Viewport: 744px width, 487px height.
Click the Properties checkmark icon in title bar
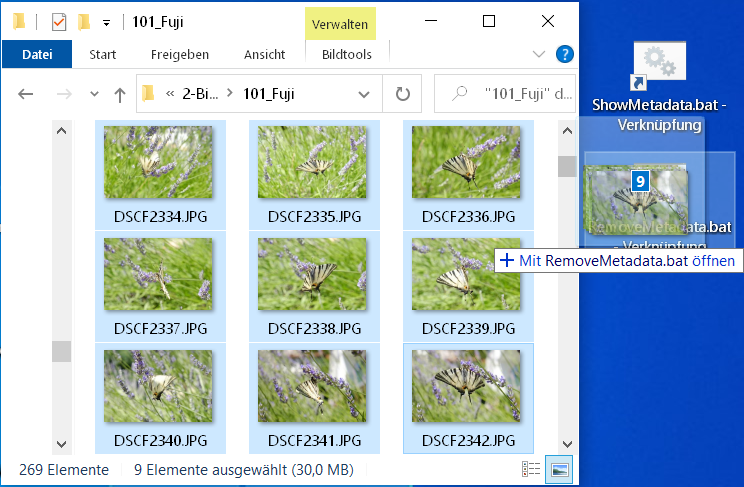point(58,21)
